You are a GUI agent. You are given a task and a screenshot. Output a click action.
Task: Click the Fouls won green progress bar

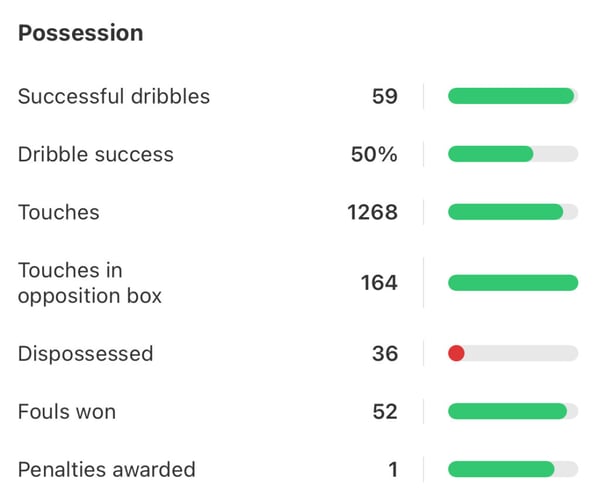507,411
